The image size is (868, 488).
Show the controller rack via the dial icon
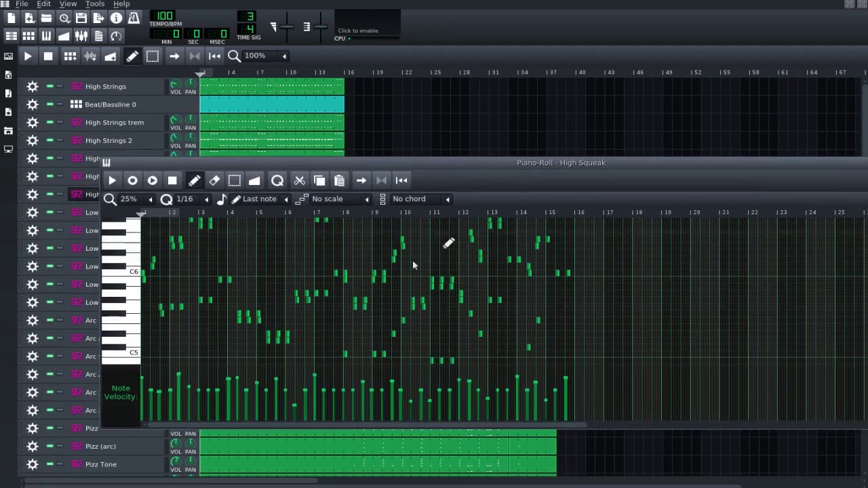point(116,36)
